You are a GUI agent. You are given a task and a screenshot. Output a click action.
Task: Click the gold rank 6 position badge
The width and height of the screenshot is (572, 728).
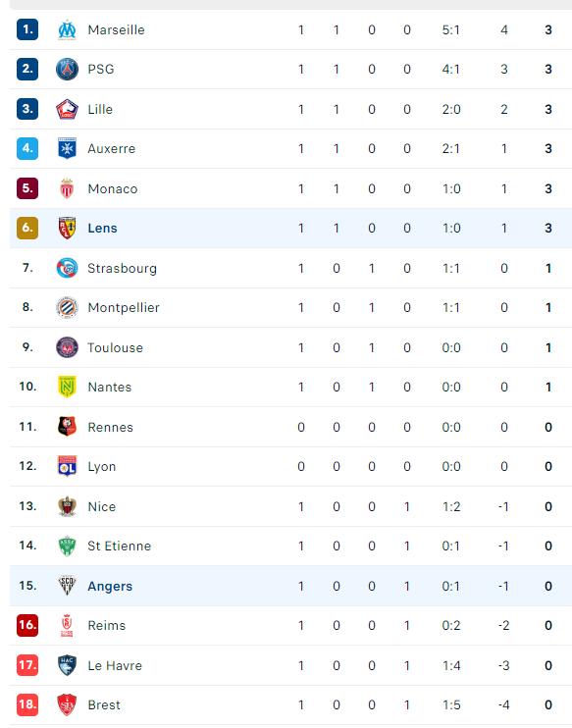point(27,228)
